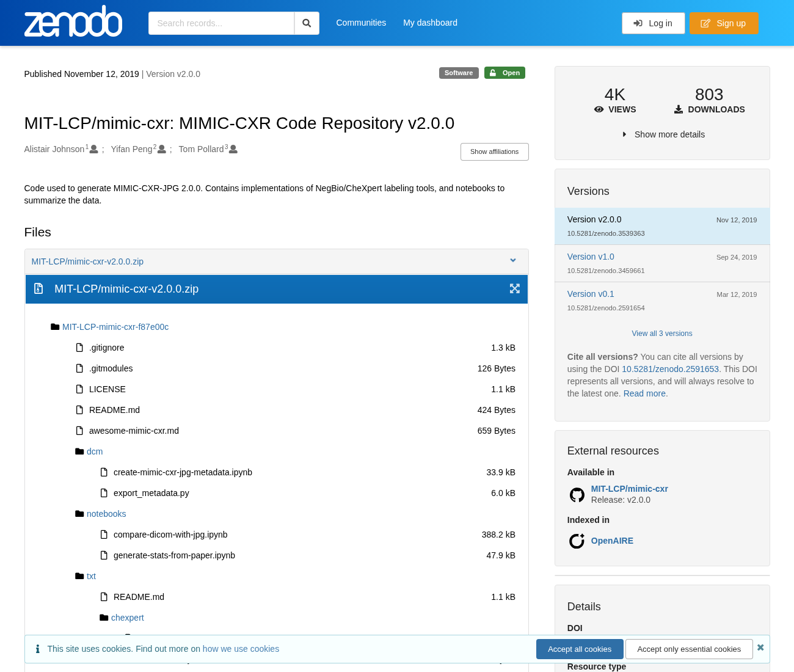Open the Communities menu item
This screenshot has height=672, width=794.
pyautogui.click(x=361, y=23)
